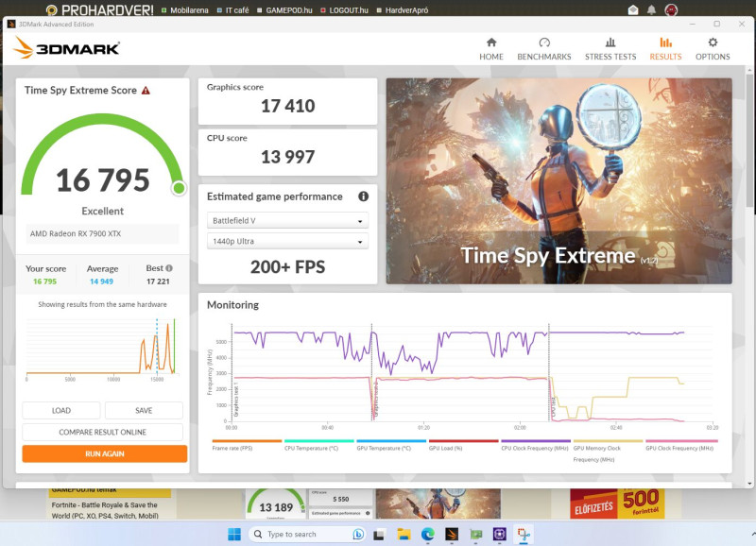Click the purple chip taskbar icon
Image resolution: width=756 pixels, height=546 pixels.
click(500, 534)
